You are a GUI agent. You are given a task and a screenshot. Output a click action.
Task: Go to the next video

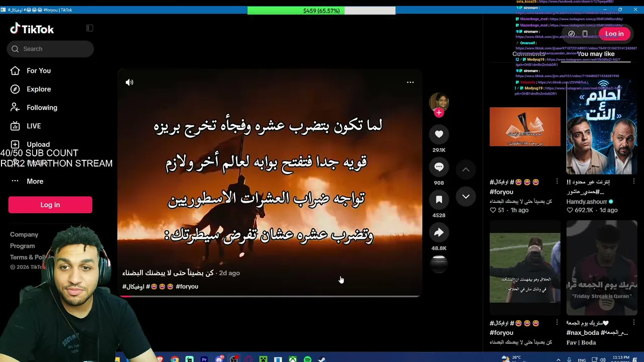pos(466,197)
